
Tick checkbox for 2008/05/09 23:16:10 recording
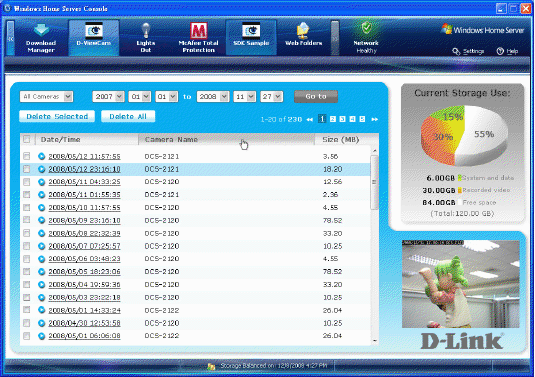[26, 220]
